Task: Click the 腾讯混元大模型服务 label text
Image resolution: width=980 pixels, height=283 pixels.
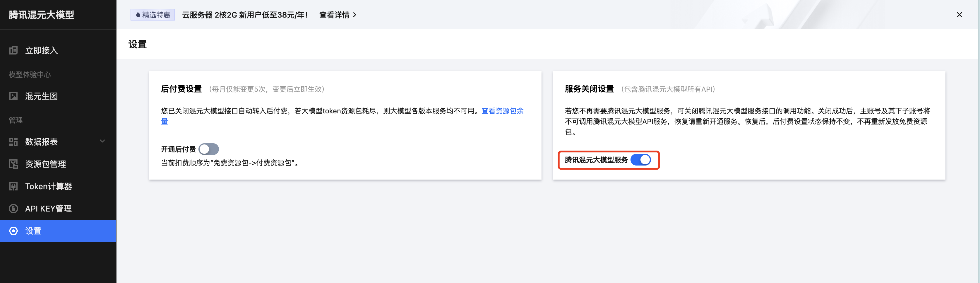Action: point(596,160)
